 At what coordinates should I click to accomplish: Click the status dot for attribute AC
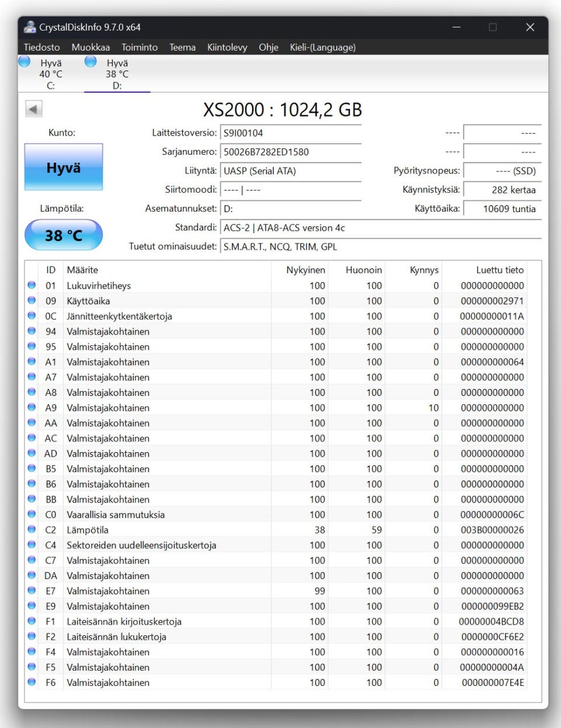click(x=32, y=438)
